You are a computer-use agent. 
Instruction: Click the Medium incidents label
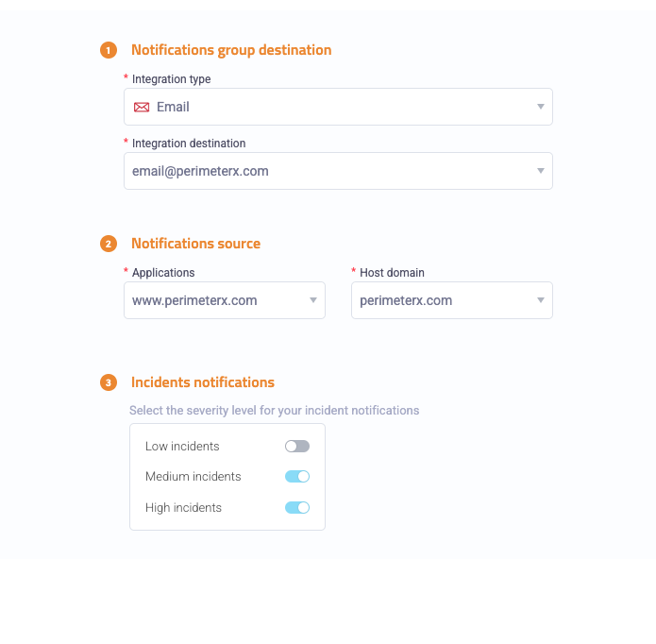(x=193, y=477)
